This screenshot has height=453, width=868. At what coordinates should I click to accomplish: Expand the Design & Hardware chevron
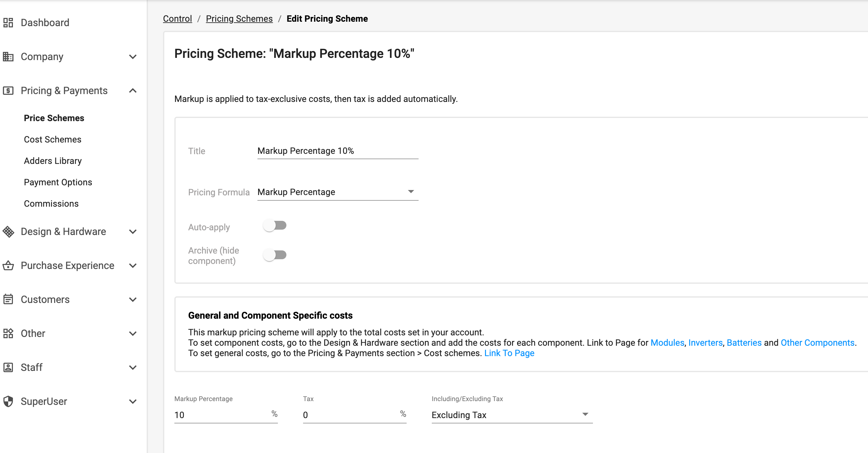click(133, 232)
